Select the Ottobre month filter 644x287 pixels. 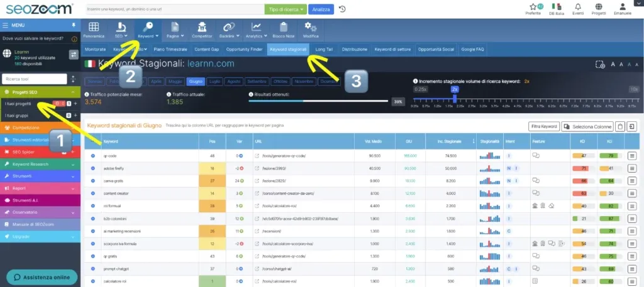click(280, 82)
